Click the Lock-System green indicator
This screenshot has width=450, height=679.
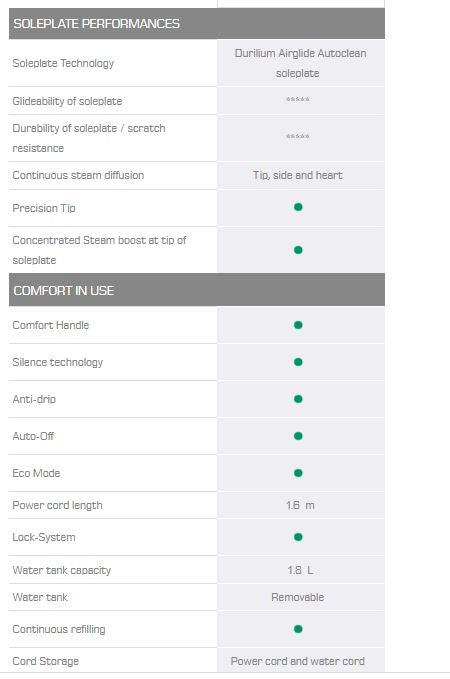click(298, 537)
